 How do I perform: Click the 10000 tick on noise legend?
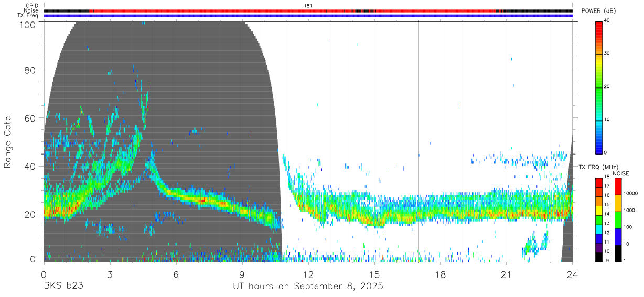pyautogui.click(x=630, y=194)
